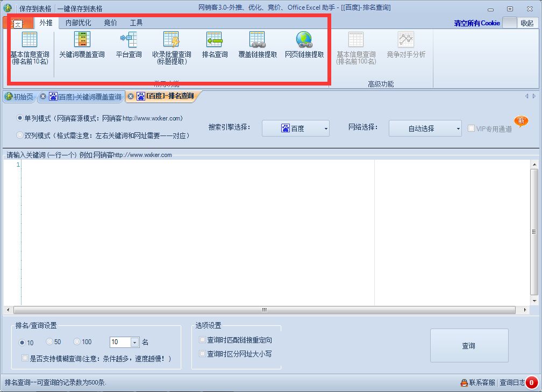Click the app logo in title bar
542x392 pixels.
click(x=8, y=8)
